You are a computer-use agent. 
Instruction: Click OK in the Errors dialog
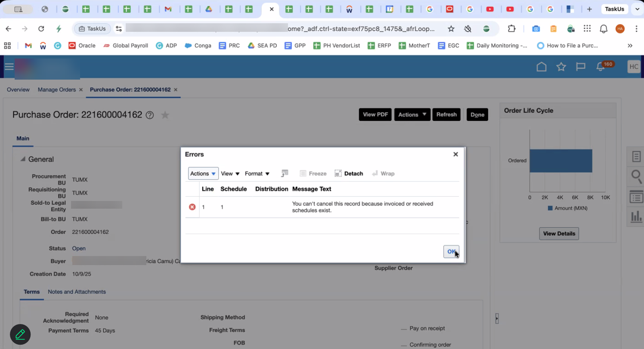tap(451, 252)
